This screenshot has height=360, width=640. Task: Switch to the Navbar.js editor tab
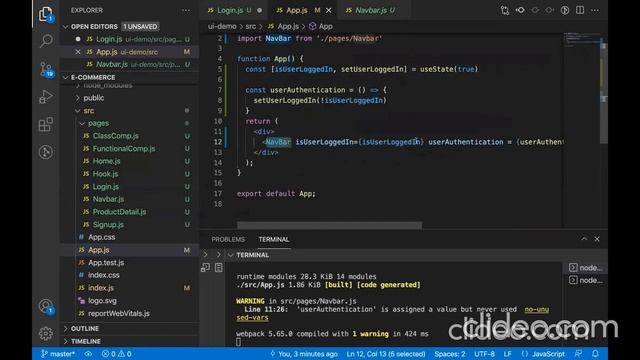point(375,10)
